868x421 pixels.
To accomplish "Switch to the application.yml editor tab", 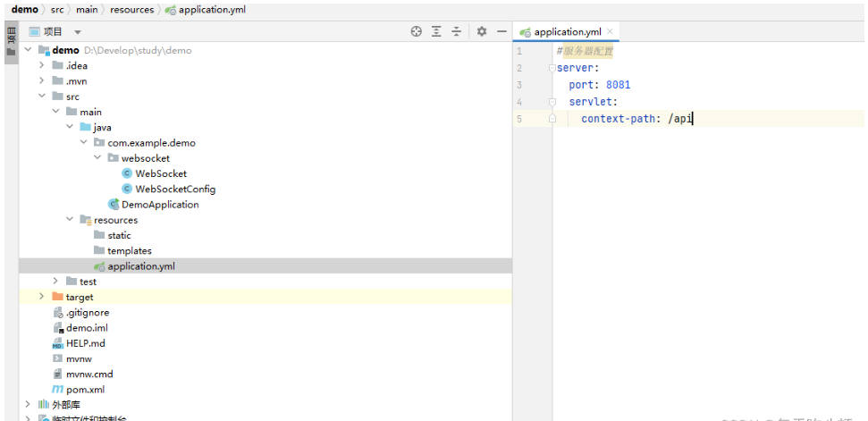I will point(568,32).
